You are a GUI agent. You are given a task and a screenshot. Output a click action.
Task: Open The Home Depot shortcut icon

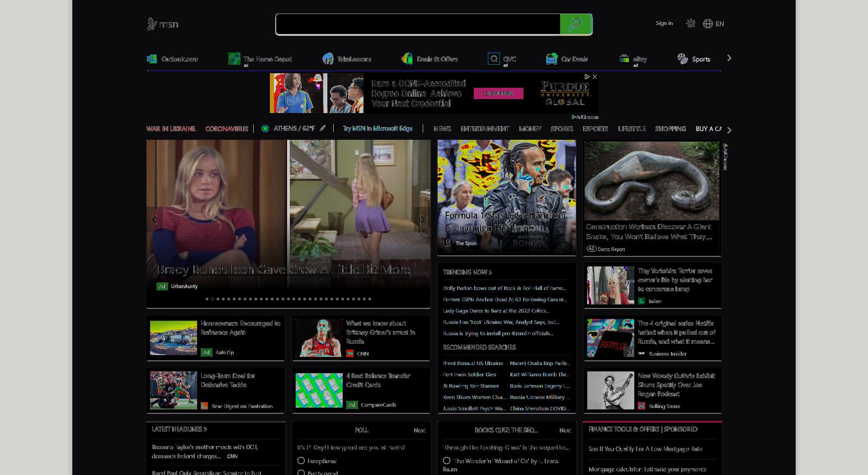point(234,59)
